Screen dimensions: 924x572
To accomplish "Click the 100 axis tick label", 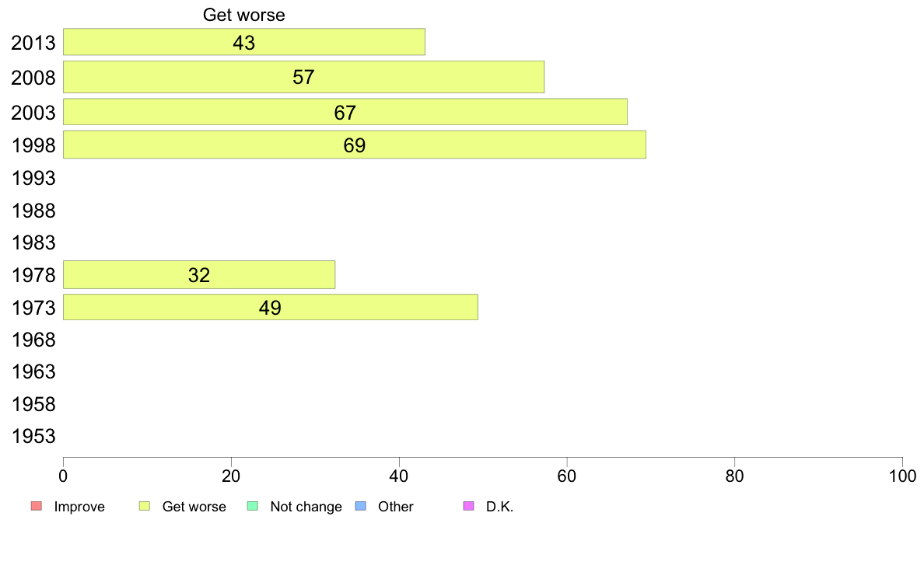I will tap(902, 476).
